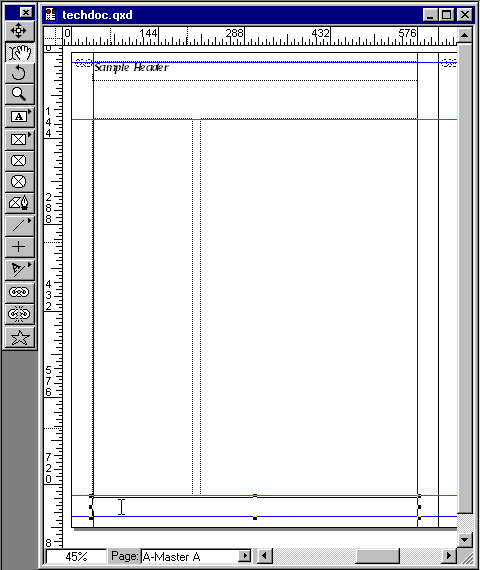Select the Bezier pen box tool
The width and height of the screenshot is (480, 570).
pyautogui.click(x=20, y=203)
